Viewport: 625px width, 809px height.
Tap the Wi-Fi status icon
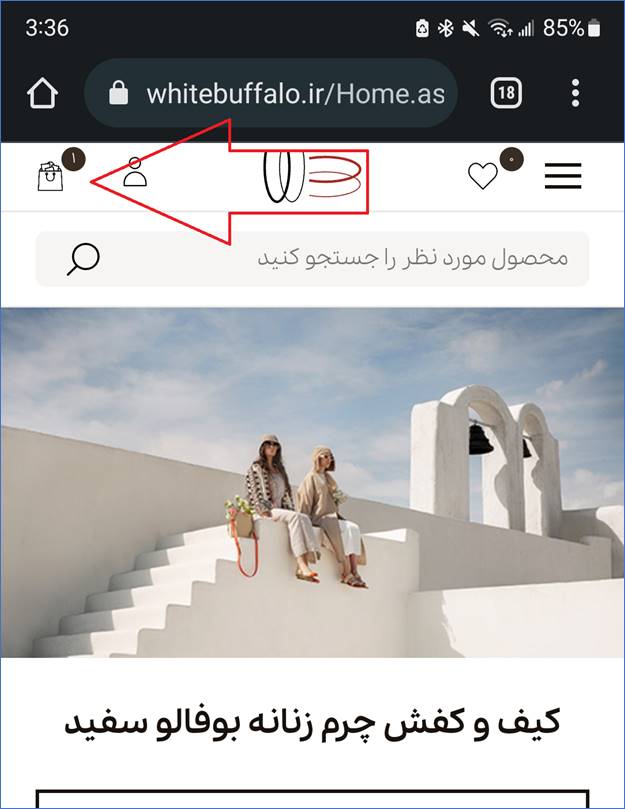click(500, 28)
